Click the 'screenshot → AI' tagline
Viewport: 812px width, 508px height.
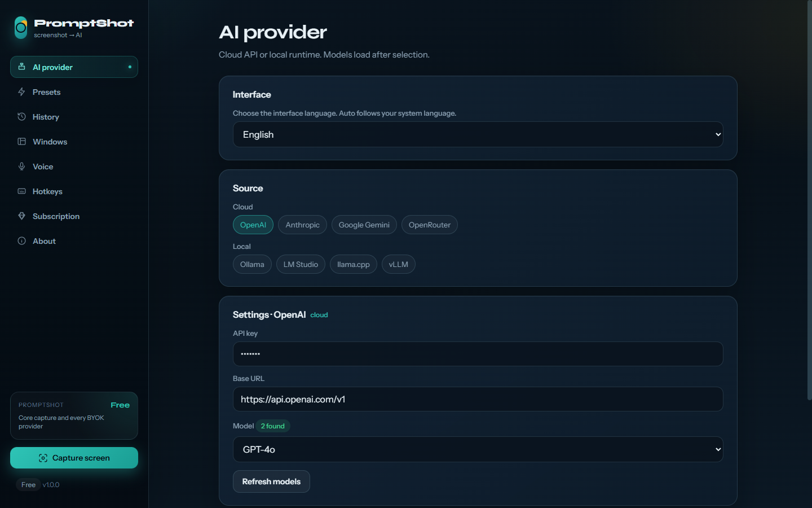coord(58,35)
